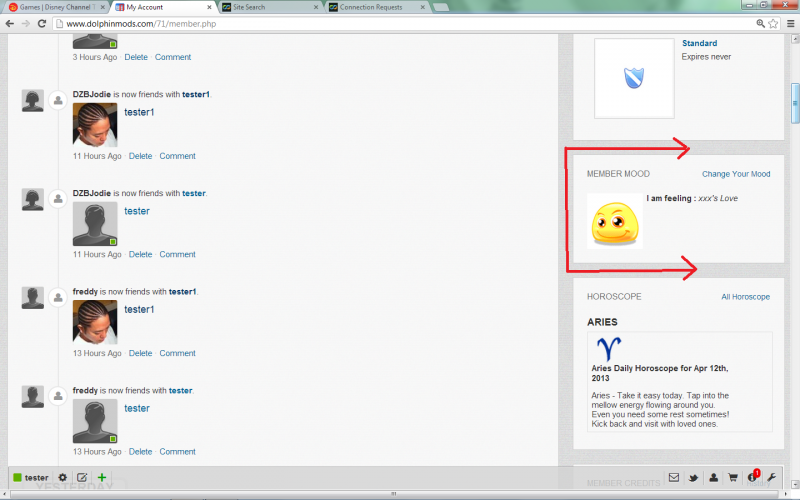Click freddy name in friends with tester1 post
This screenshot has height=500, width=800.
(x=85, y=292)
